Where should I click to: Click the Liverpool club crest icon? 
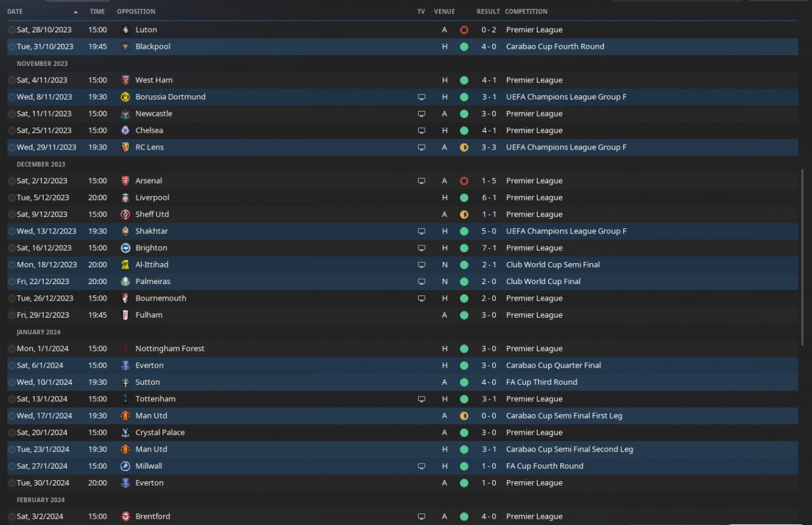pos(125,198)
